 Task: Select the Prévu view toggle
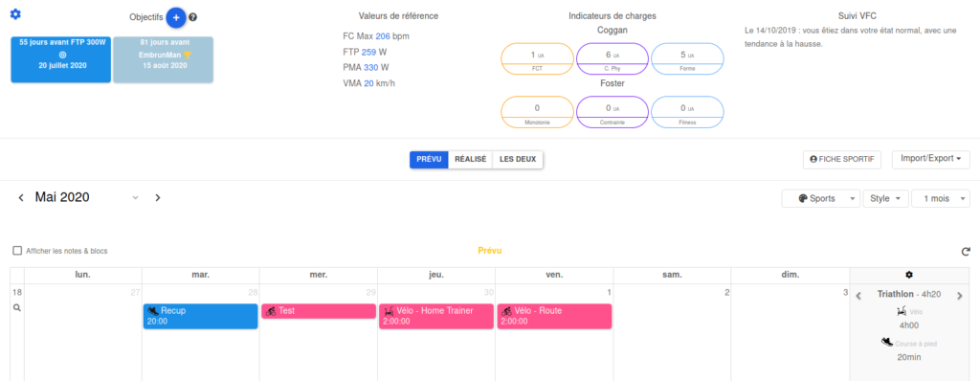coord(429,160)
